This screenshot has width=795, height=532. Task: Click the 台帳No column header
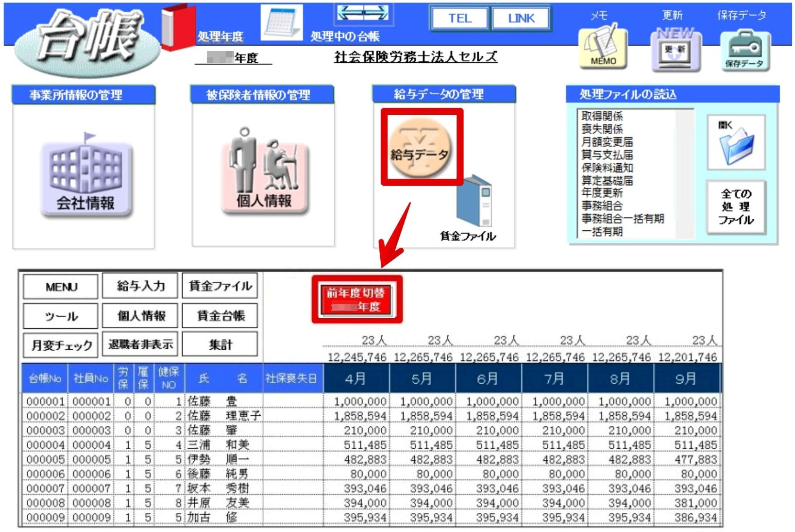(x=45, y=378)
